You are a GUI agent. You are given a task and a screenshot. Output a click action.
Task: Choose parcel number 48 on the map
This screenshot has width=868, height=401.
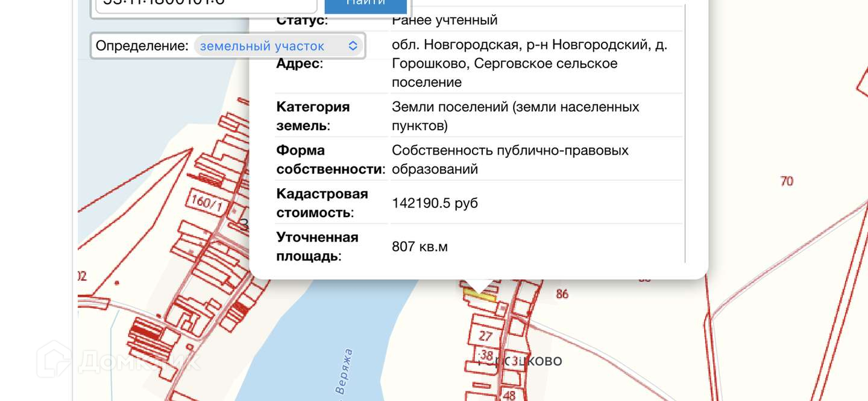(x=508, y=396)
